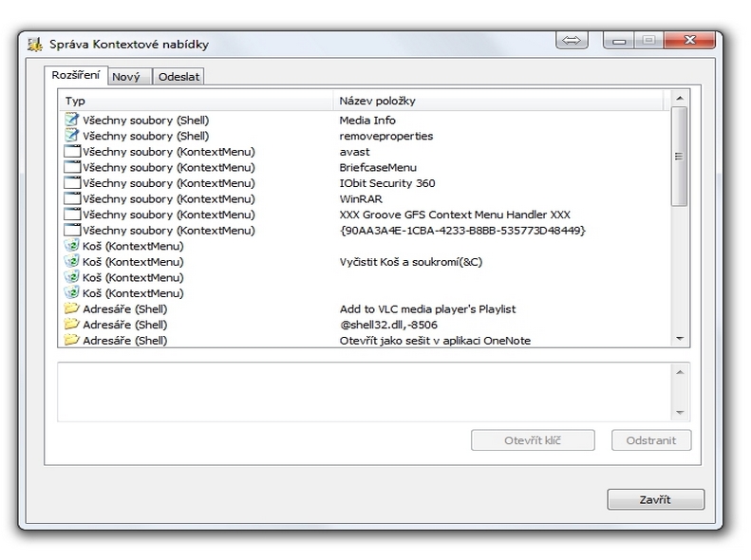Click the icon beside the {90AA3A4E GUID entry
This screenshot has height=560, width=751.
point(72,231)
